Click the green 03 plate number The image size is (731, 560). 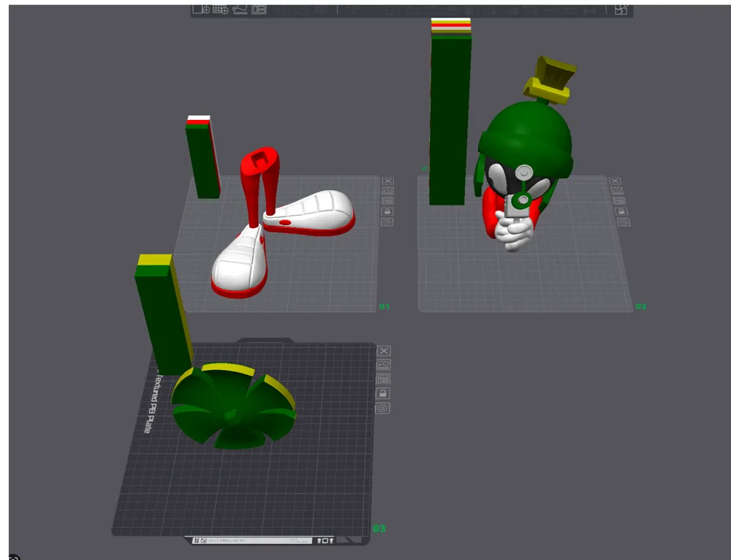[x=379, y=529]
